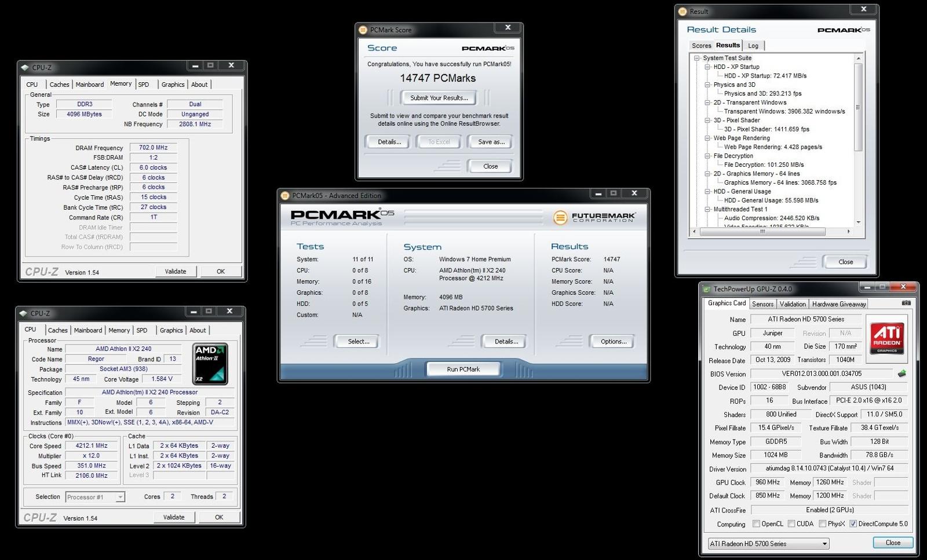927x560 pixels.
Task: Click the Save as... button
Action: coord(491,142)
